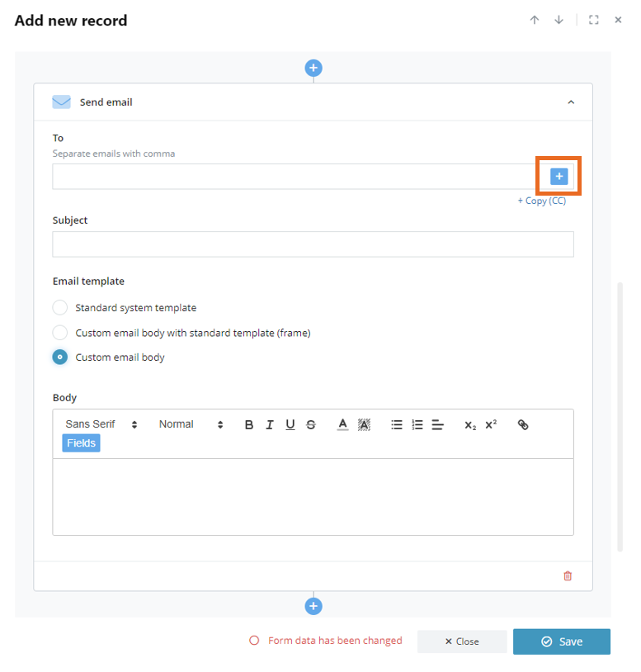Insert a bulleted list in body
This screenshot has height=672, width=641.
point(397,424)
